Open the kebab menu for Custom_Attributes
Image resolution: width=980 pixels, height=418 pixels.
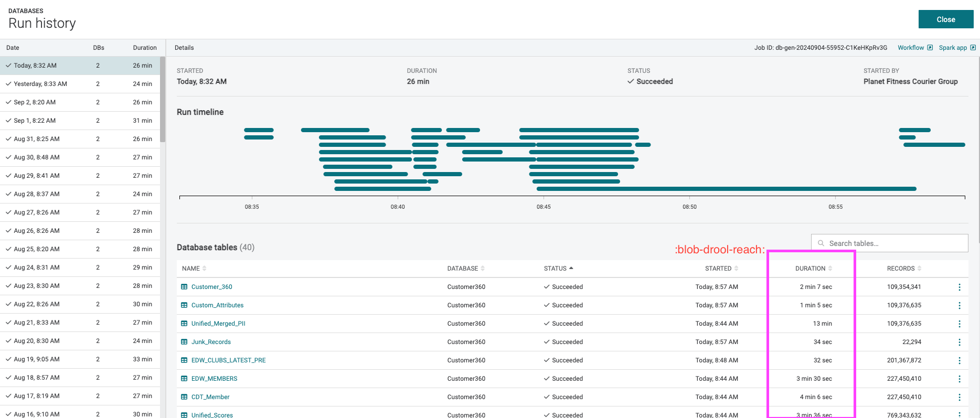tap(960, 305)
